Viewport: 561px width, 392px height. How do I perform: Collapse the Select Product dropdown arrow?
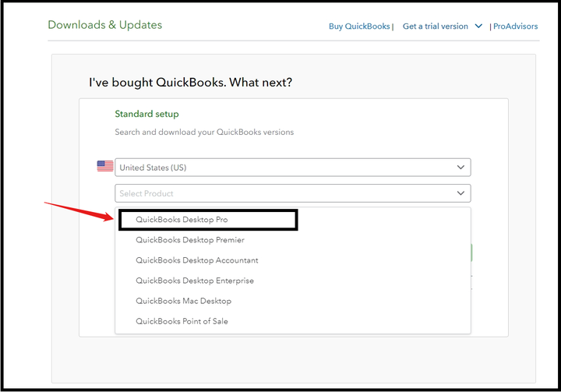tap(460, 192)
